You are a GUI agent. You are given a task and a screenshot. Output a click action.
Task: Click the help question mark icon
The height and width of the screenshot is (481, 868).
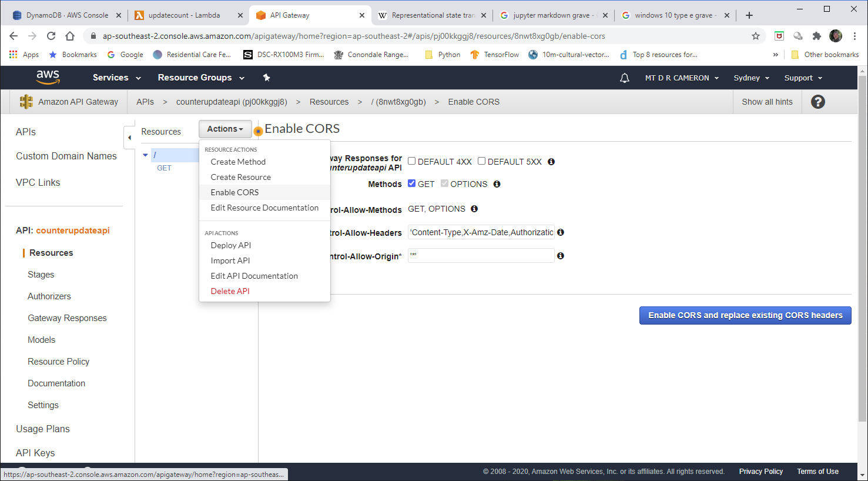(817, 102)
